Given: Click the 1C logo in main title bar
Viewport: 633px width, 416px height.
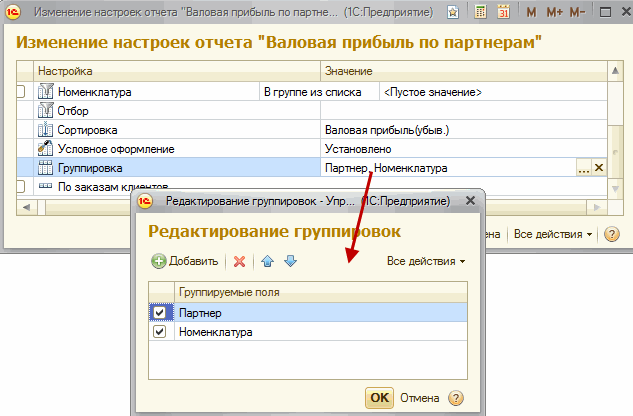Looking at the screenshot, I should pos(13,13).
